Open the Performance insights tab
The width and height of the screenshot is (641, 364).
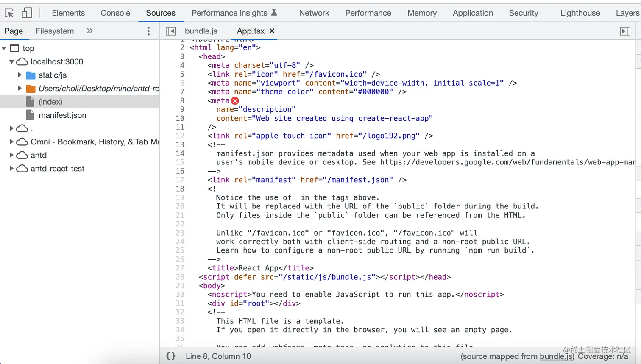pyautogui.click(x=229, y=13)
